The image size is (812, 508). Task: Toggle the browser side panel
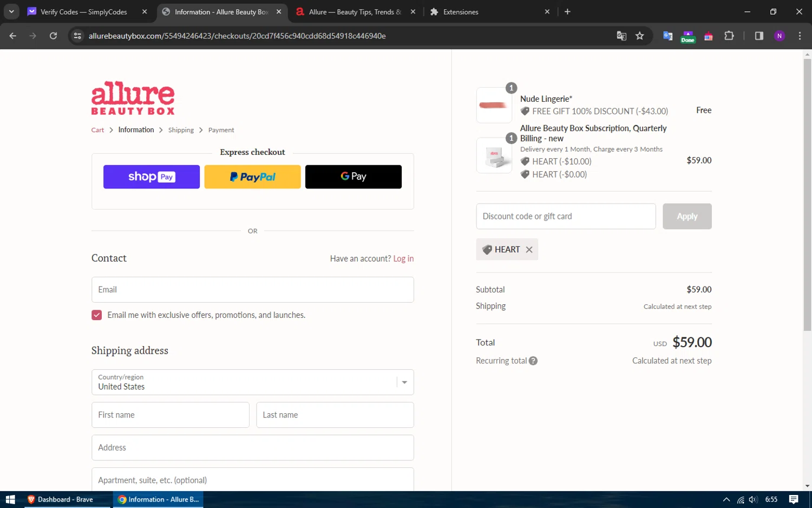point(759,36)
